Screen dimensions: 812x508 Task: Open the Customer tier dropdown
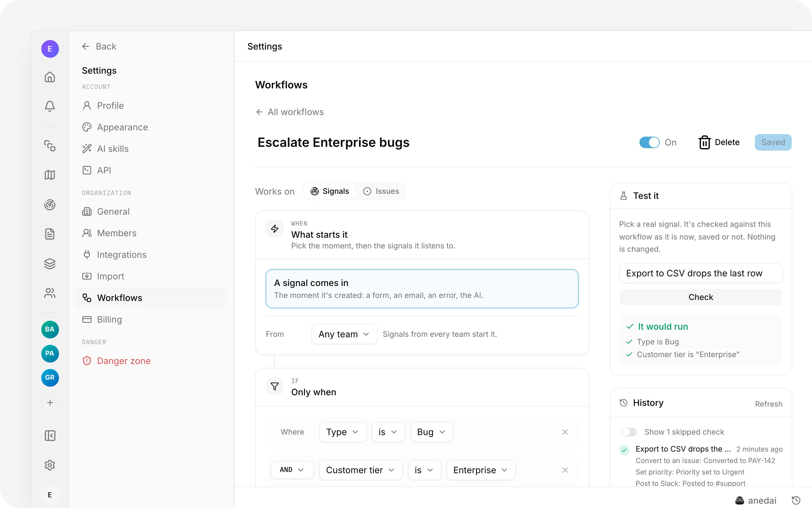click(360, 470)
